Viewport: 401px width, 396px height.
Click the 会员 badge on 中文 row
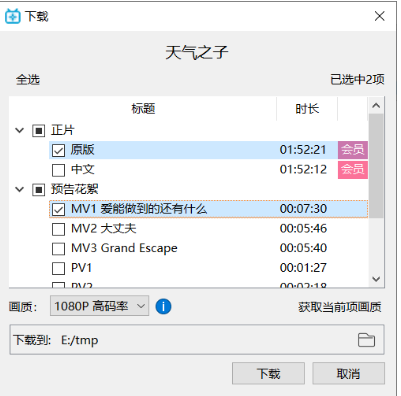tap(353, 170)
